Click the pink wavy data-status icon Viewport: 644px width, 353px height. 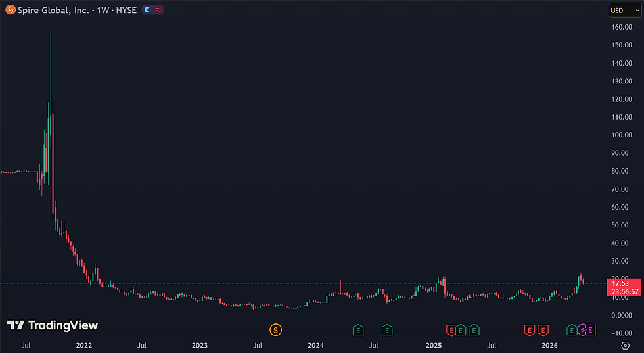[158, 10]
